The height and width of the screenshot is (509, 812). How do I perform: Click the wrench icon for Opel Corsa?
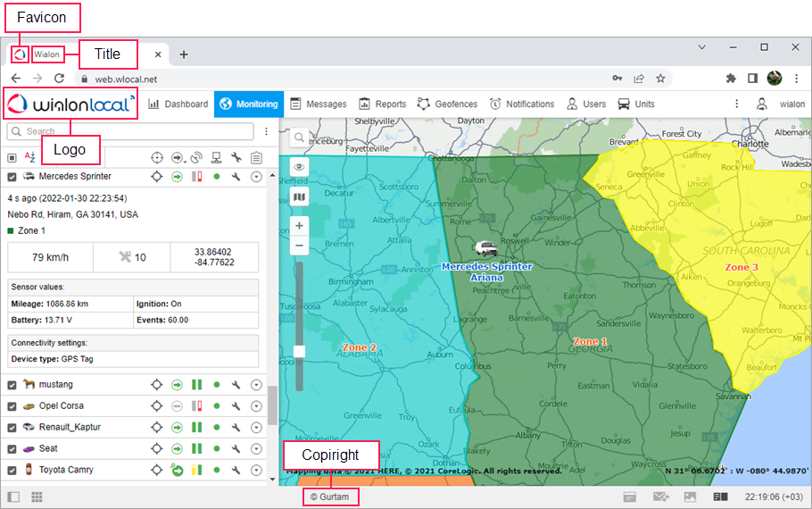point(236,406)
